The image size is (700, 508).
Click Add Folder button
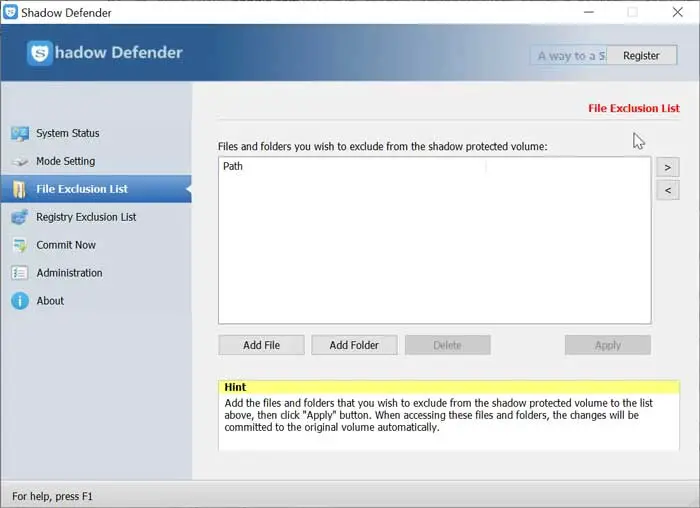(354, 345)
